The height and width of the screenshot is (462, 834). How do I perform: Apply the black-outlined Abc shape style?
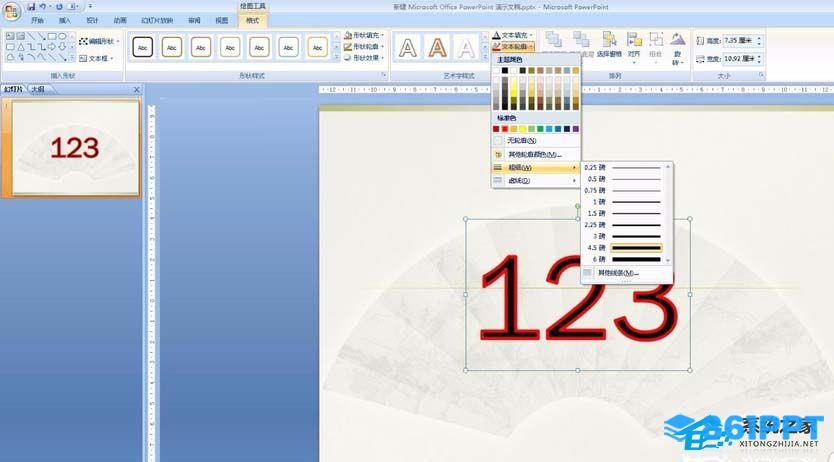pyautogui.click(x=143, y=47)
